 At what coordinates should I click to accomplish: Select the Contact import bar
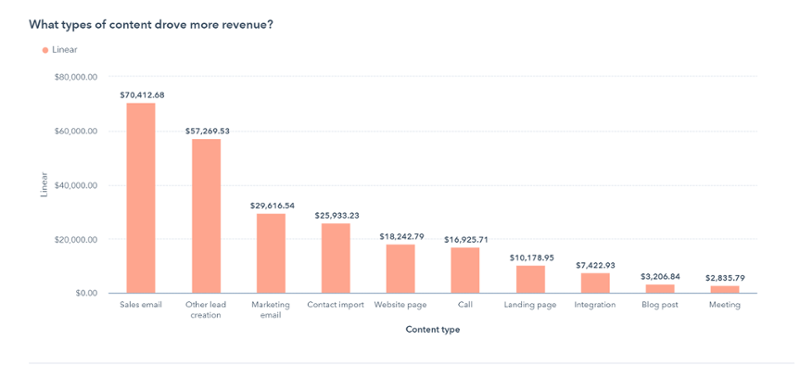pyautogui.click(x=336, y=258)
